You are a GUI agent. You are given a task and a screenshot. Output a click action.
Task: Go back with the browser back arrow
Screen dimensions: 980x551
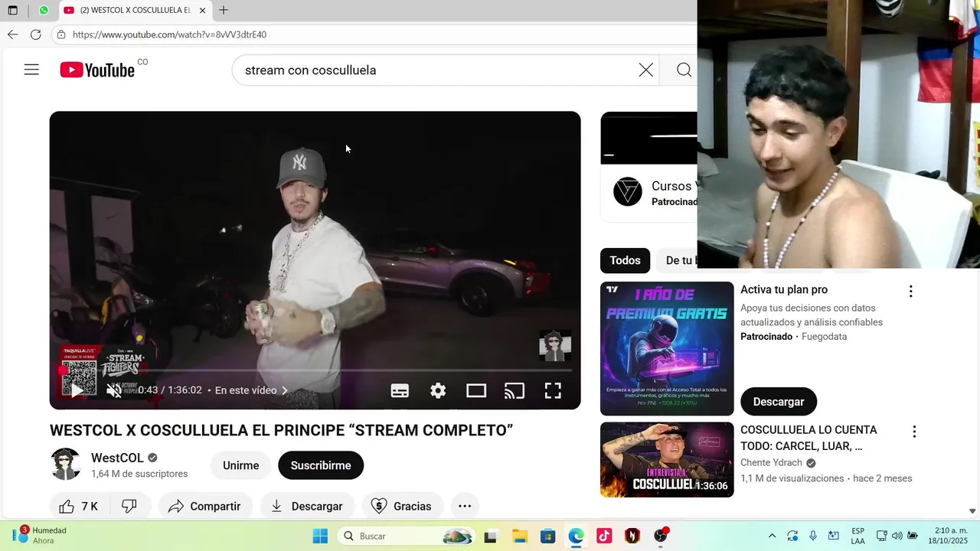12,34
